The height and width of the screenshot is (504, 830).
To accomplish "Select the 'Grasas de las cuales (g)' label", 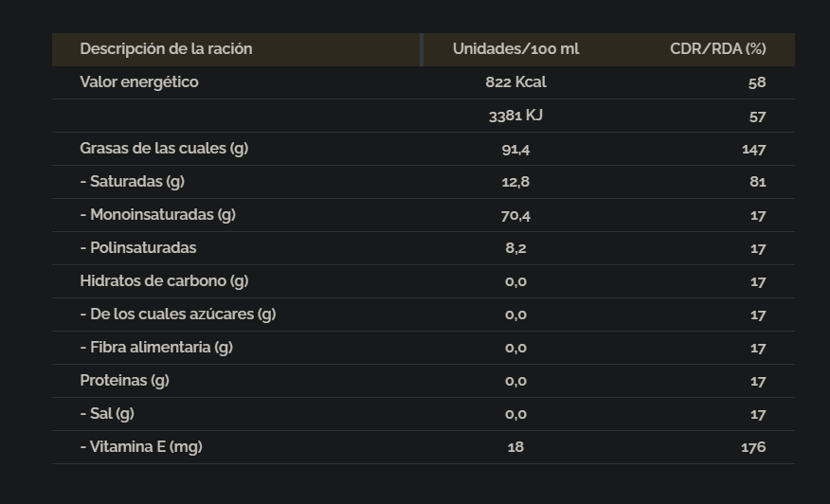I will coord(164,149).
